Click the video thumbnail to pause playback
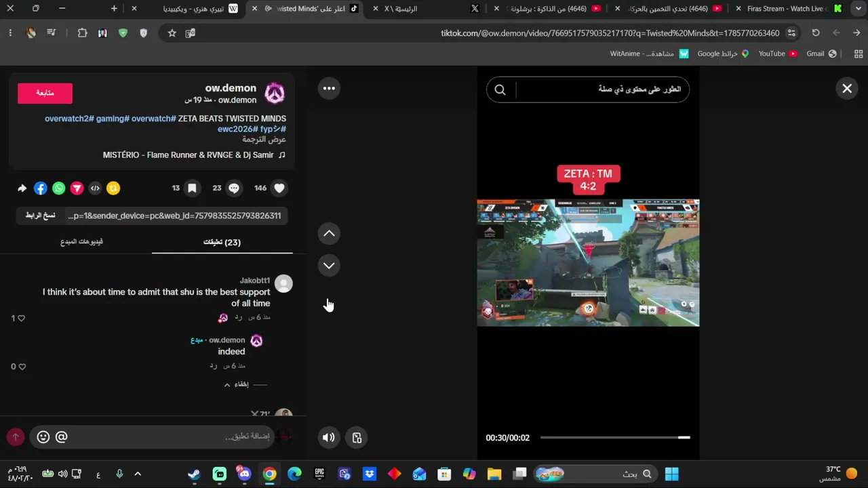This screenshot has width=868, height=488. pos(588,263)
